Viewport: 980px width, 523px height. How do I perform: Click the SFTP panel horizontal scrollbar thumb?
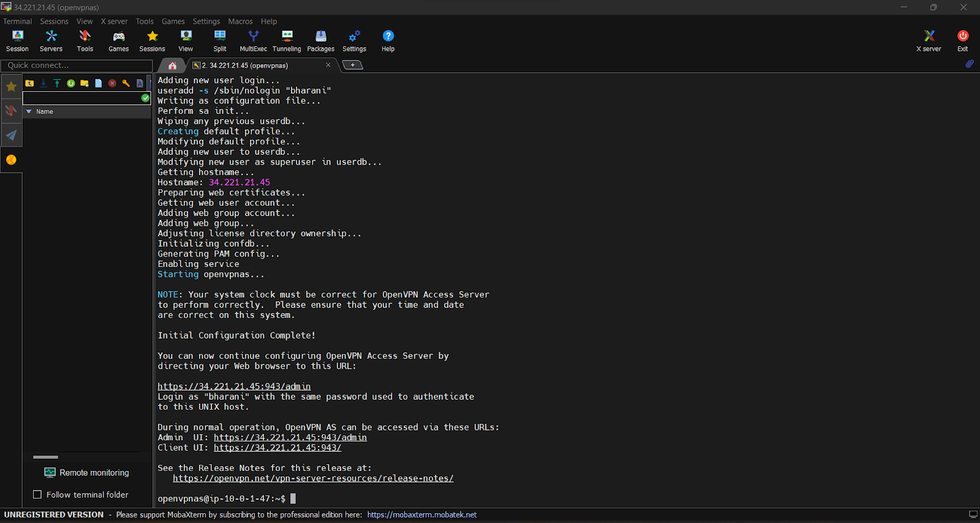pyautogui.click(x=45, y=457)
